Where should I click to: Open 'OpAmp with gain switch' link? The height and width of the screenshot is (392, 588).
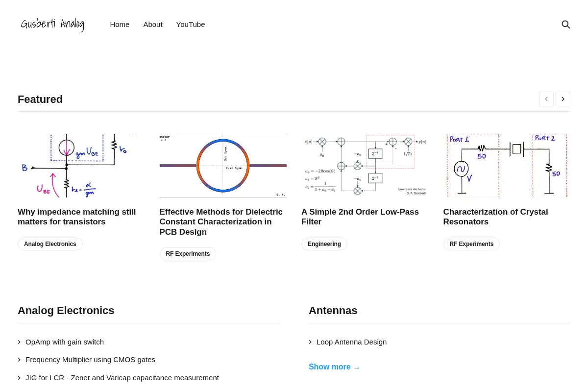(x=65, y=342)
